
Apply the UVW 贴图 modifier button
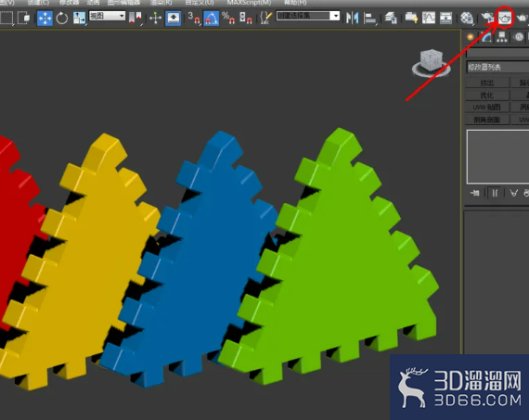pos(487,108)
